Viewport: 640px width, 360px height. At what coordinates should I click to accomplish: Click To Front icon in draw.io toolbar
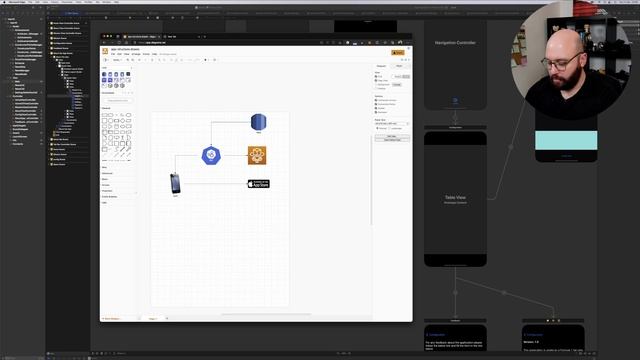point(159,60)
